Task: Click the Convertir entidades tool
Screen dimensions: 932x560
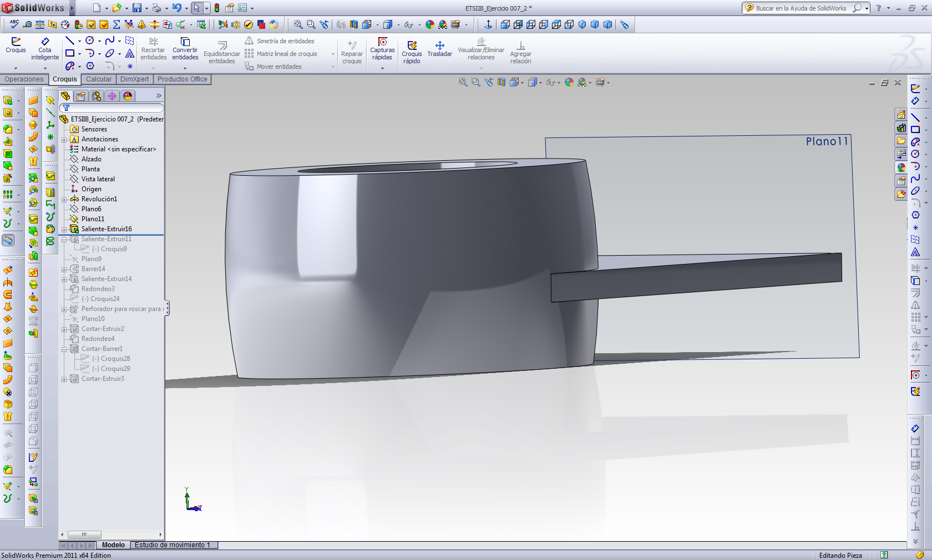Action: tap(185, 49)
